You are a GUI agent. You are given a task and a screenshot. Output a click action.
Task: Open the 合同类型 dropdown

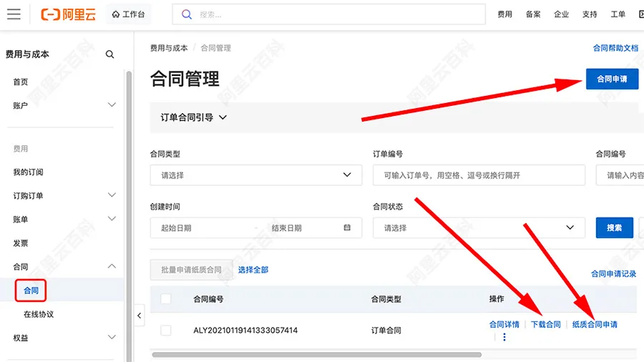(256, 175)
